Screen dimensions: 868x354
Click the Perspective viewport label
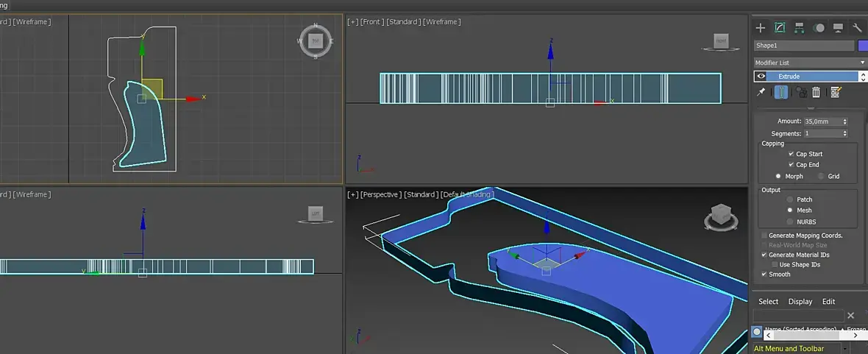pyautogui.click(x=382, y=194)
